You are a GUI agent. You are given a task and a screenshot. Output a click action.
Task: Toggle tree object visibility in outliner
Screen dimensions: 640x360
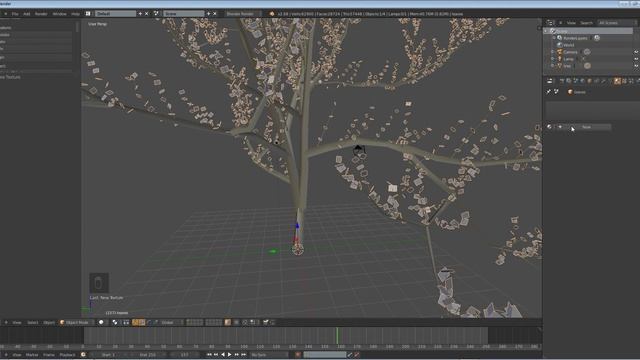636,66
